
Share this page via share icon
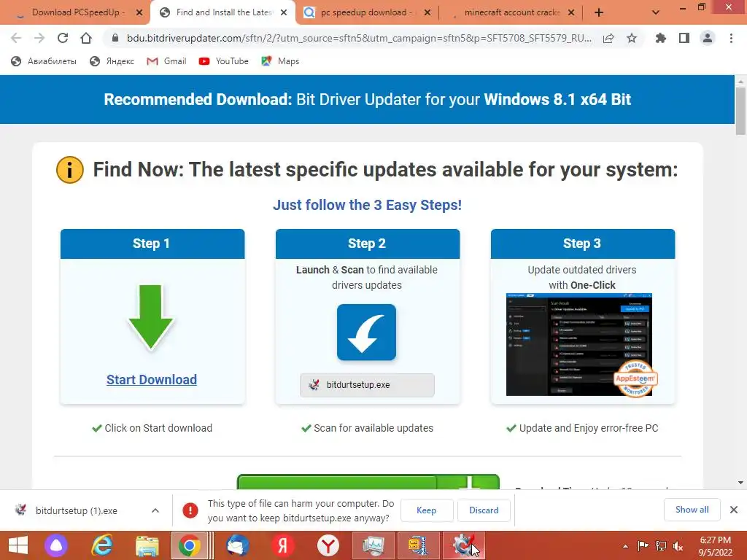coord(608,39)
